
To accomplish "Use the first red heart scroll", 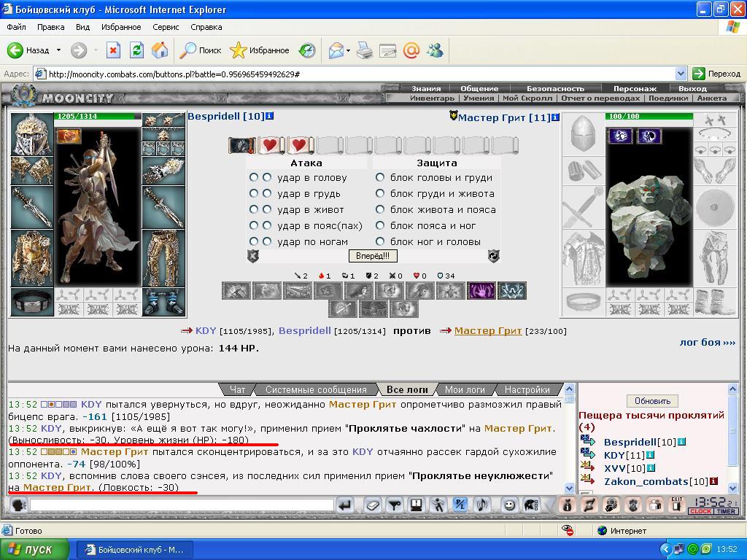I will point(271,145).
